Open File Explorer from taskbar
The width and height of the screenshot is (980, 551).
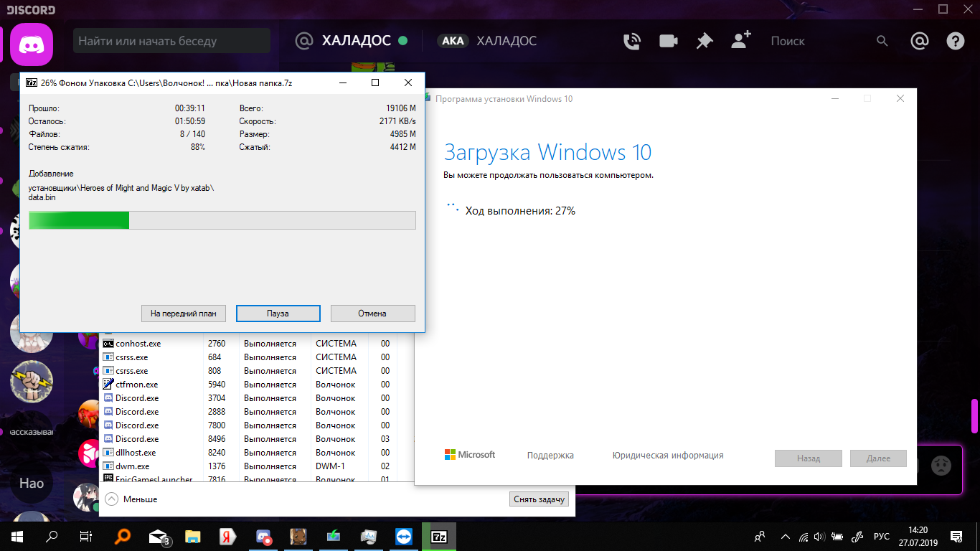click(193, 537)
